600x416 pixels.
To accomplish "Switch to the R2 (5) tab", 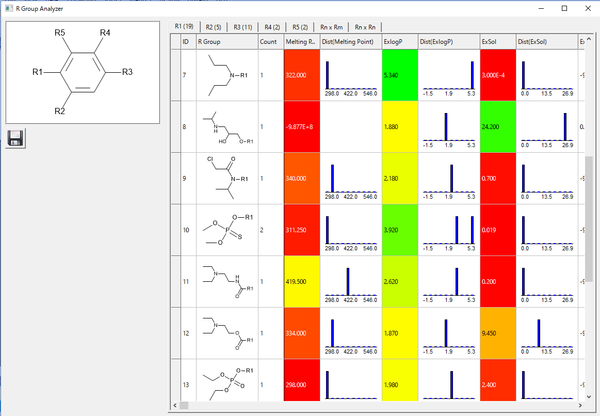I will (213, 25).
